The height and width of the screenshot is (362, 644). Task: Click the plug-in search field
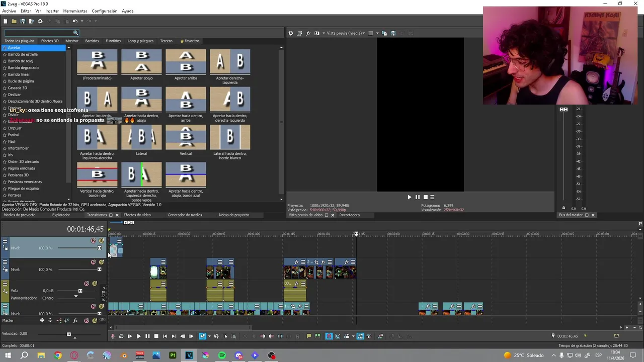point(41,33)
